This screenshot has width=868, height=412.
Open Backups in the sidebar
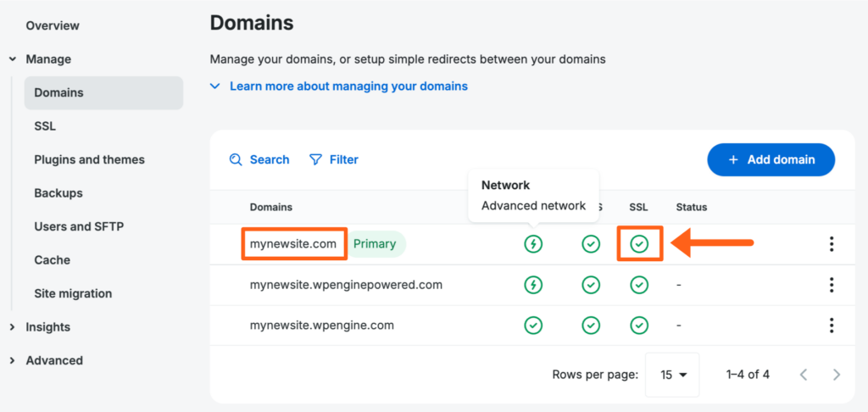(x=58, y=193)
